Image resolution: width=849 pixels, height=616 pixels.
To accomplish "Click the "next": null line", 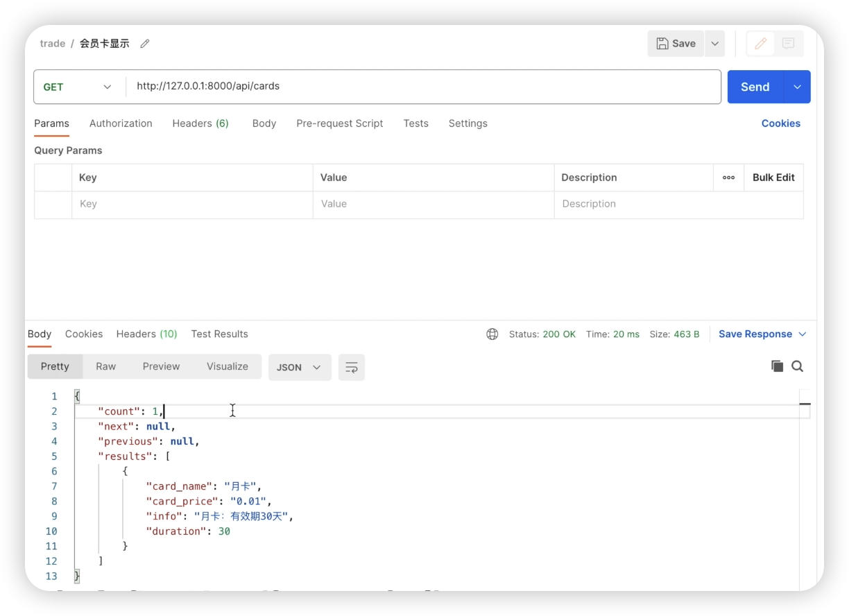I will (137, 427).
